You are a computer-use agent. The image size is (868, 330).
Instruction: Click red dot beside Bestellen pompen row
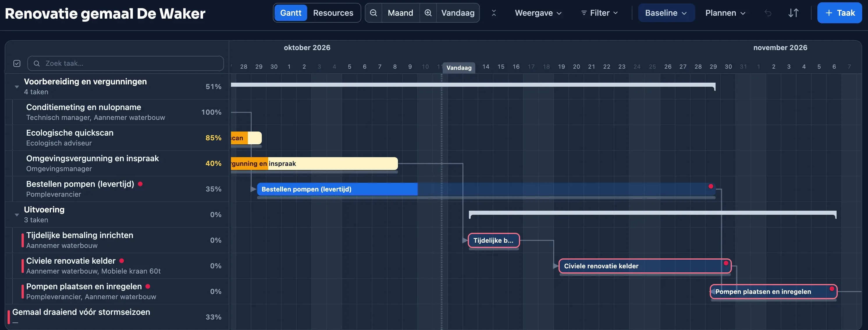140,184
